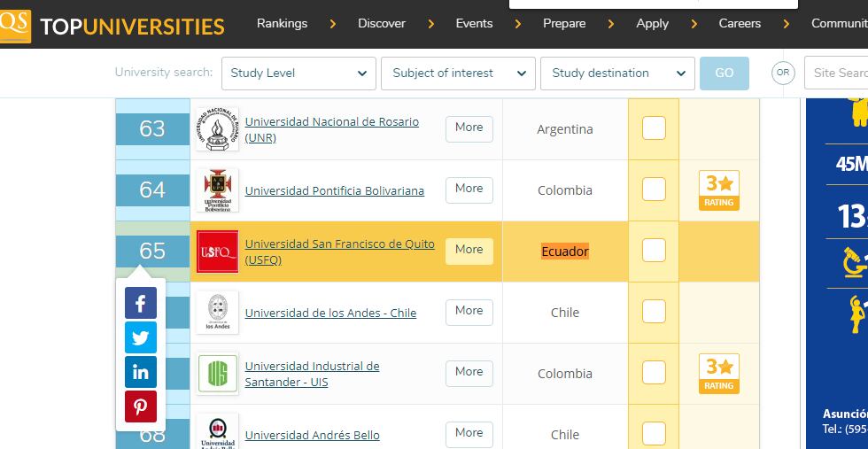Go to the Careers menu
Viewport: 868px width, 449px height.
[740, 24]
